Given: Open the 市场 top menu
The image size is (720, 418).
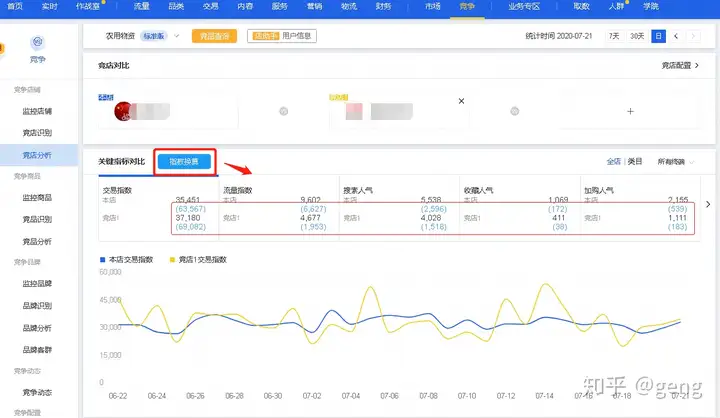Looking at the screenshot, I should click(x=433, y=6).
